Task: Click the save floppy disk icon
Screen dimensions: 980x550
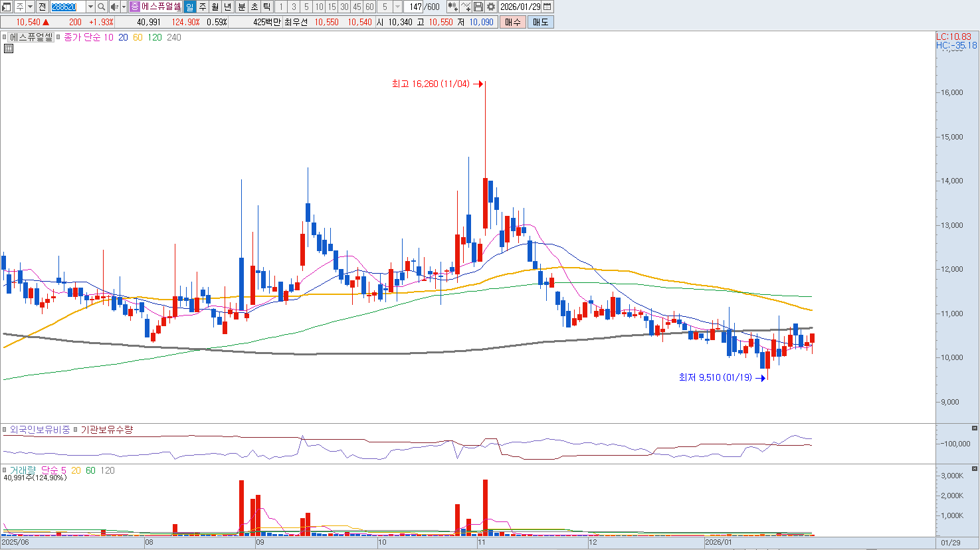Action: pos(478,7)
